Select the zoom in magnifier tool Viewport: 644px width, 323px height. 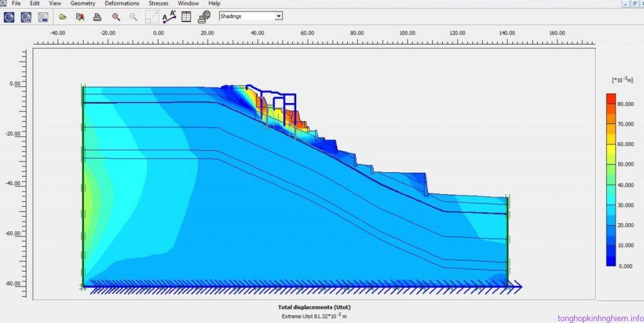116,17
